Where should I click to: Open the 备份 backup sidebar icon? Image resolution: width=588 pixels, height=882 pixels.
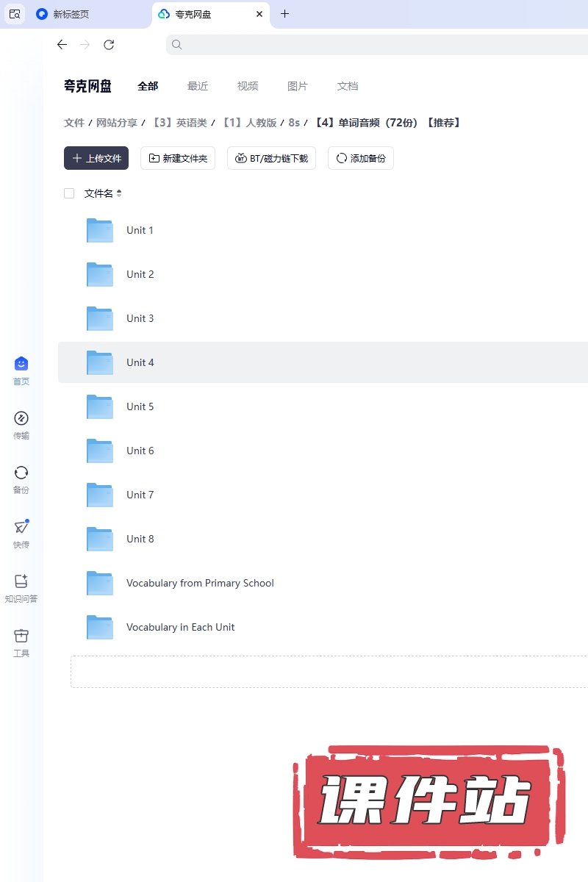click(21, 473)
